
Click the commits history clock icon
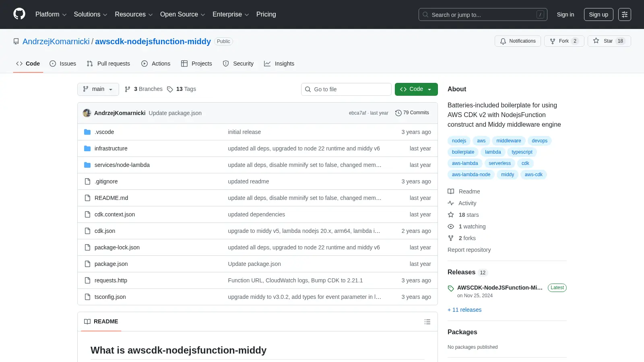(398, 113)
